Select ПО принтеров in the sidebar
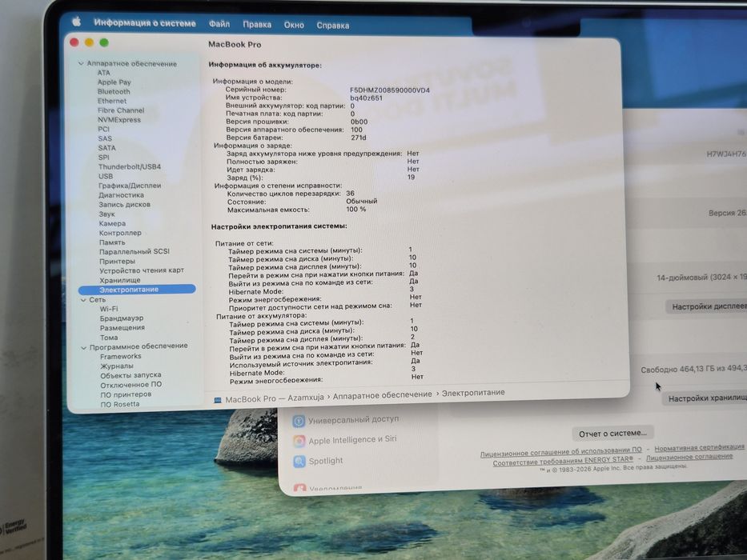Image resolution: width=747 pixels, height=560 pixels. (x=126, y=394)
